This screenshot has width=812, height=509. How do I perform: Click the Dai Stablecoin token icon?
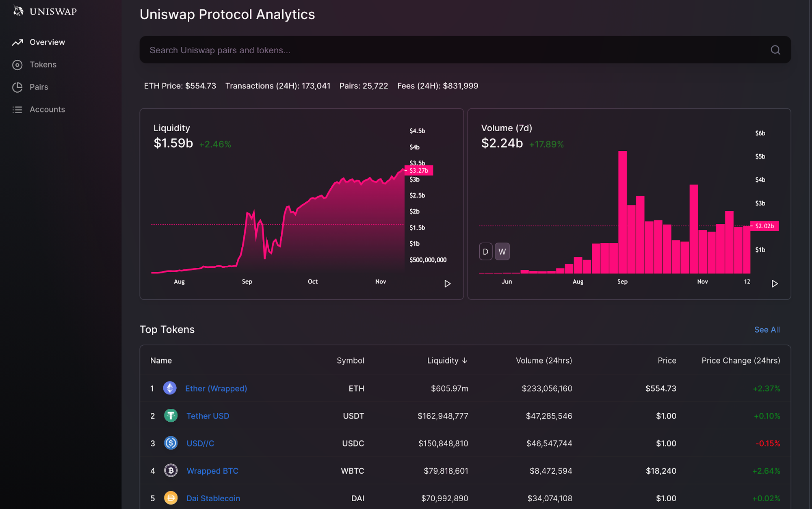(171, 498)
